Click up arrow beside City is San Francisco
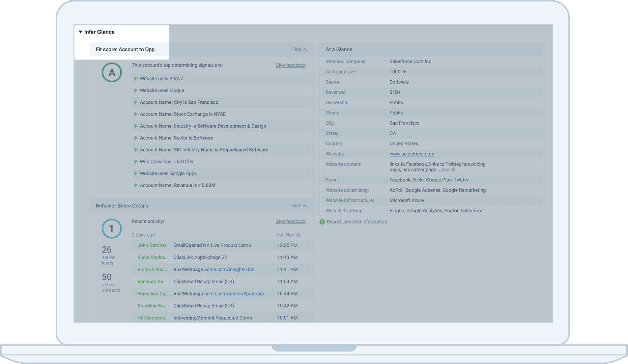This screenshot has height=364, width=628. point(135,102)
